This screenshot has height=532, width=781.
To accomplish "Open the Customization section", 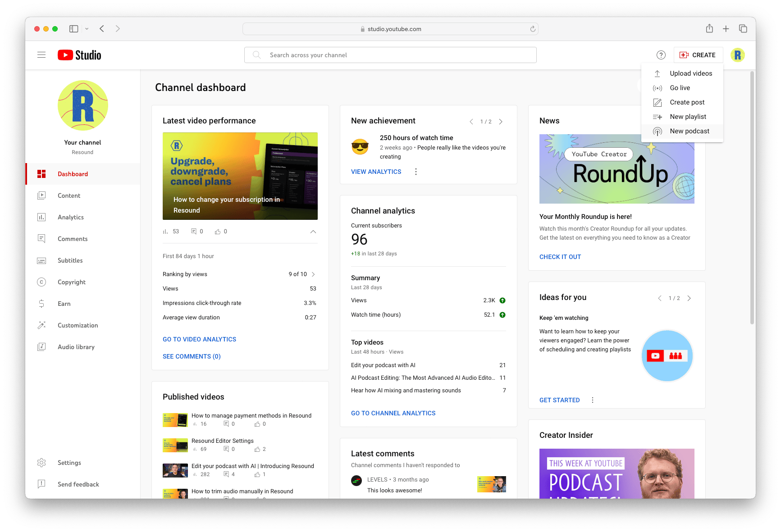I will click(41, 325).
